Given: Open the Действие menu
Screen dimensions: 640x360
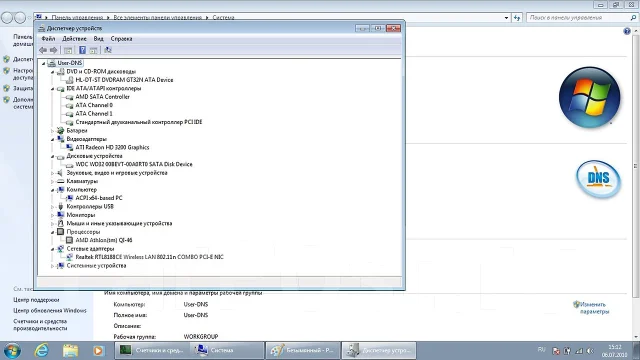Looking at the screenshot, I should coord(74,39).
